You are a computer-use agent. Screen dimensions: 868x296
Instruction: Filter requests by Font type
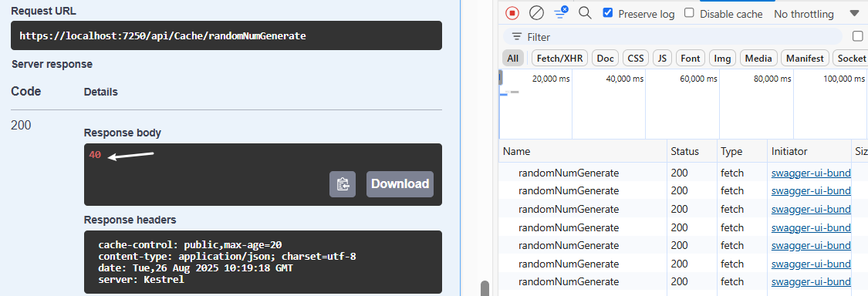pyautogui.click(x=691, y=58)
